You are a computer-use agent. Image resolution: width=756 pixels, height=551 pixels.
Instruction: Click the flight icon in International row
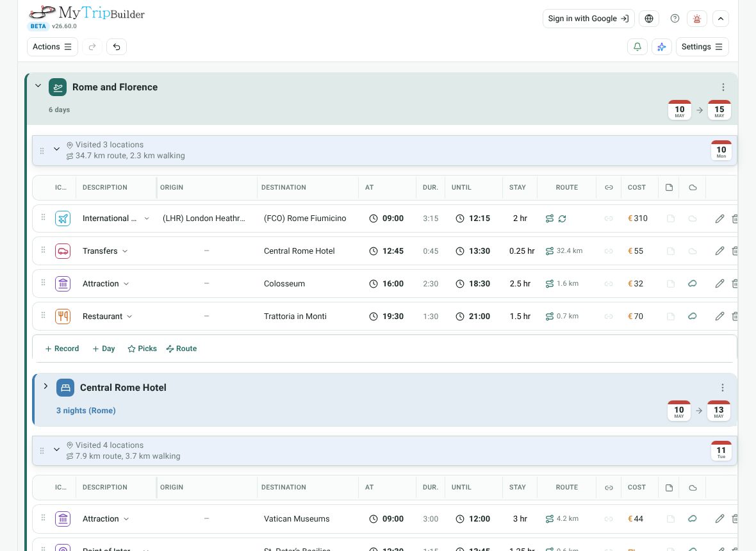click(63, 218)
